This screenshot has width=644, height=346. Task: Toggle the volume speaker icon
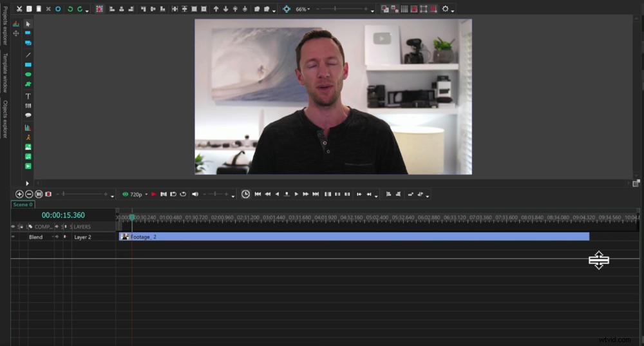[195, 194]
